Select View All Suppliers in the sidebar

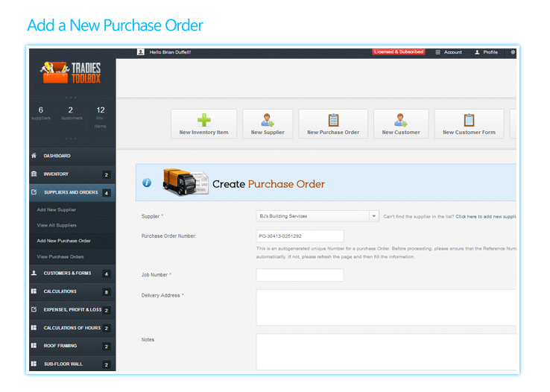pos(57,225)
